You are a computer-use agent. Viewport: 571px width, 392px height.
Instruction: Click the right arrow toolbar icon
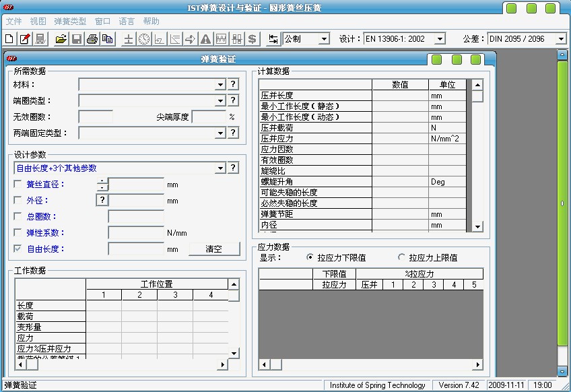point(190,38)
